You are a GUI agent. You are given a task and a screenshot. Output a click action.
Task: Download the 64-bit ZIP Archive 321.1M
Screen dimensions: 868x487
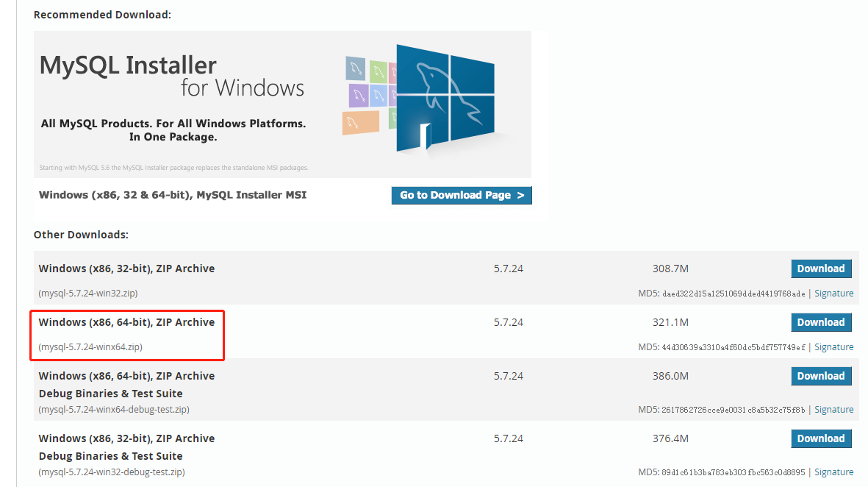821,322
